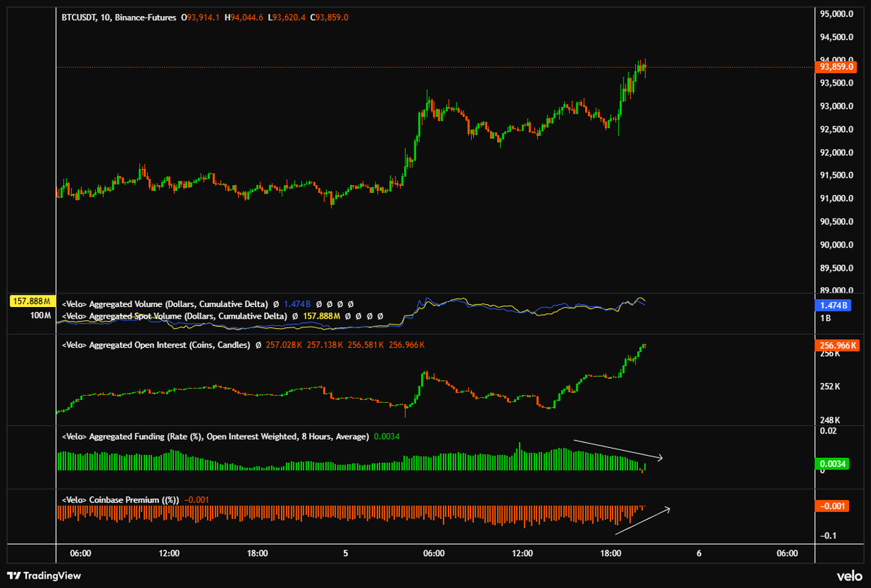Click the 0.0034 value in funding legend
This screenshot has height=588, width=871.
387,436
